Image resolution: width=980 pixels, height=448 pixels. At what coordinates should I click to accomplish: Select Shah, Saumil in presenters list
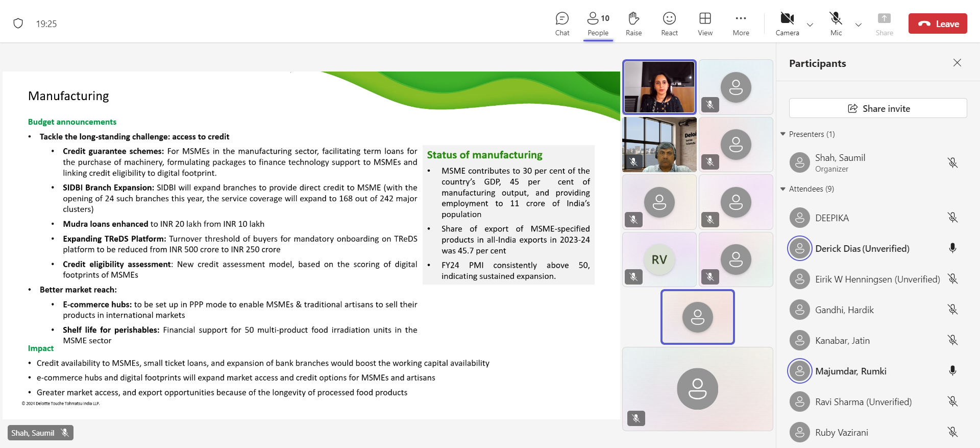[878, 162]
